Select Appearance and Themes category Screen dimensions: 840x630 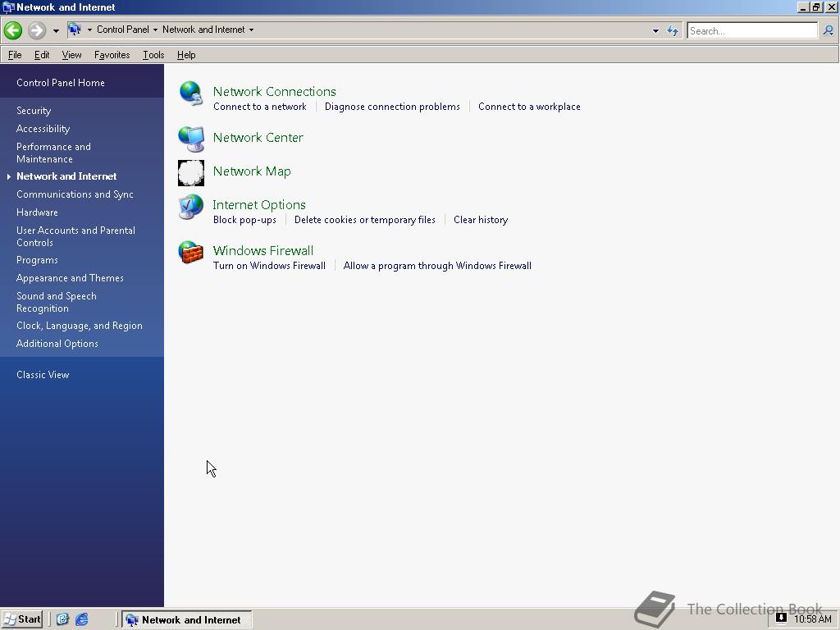click(x=70, y=278)
